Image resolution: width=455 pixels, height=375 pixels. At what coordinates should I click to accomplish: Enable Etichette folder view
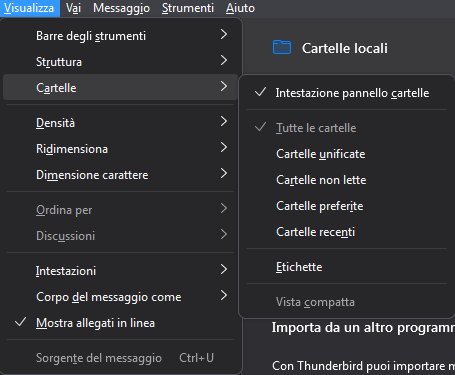coord(346,267)
